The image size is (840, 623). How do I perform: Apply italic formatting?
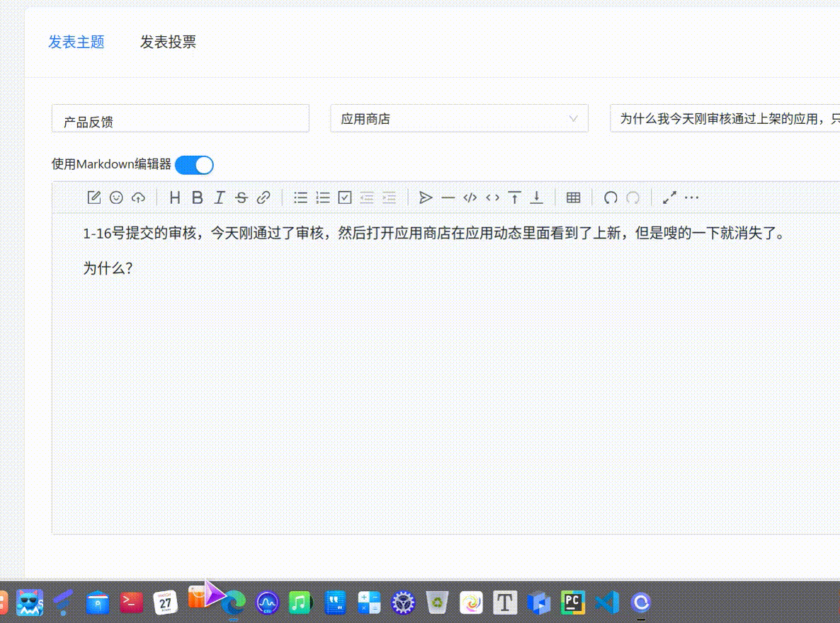tap(219, 198)
